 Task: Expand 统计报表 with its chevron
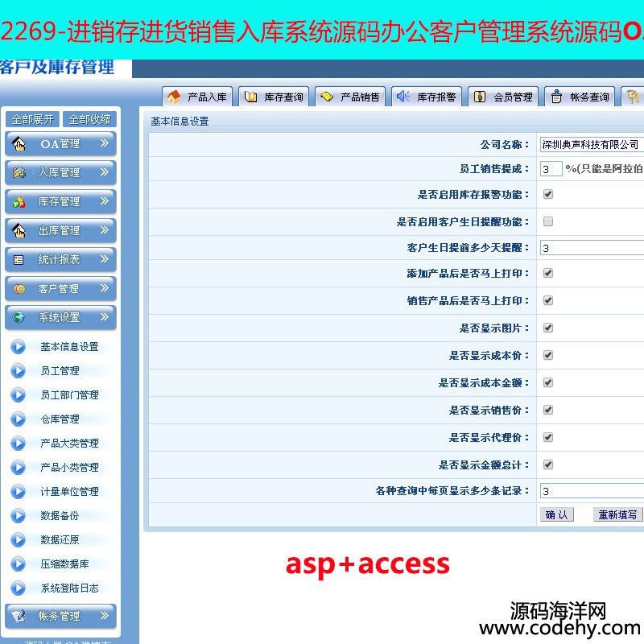click(x=105, y=258)
